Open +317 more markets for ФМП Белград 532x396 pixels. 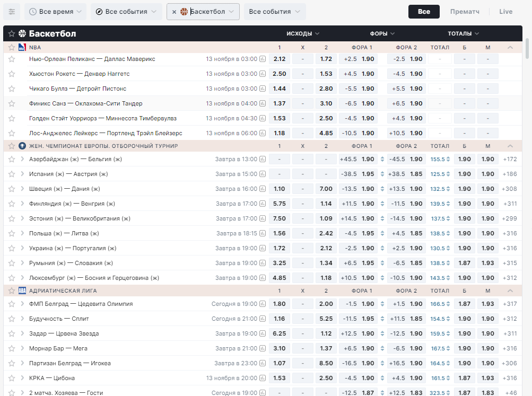[510, 304]
